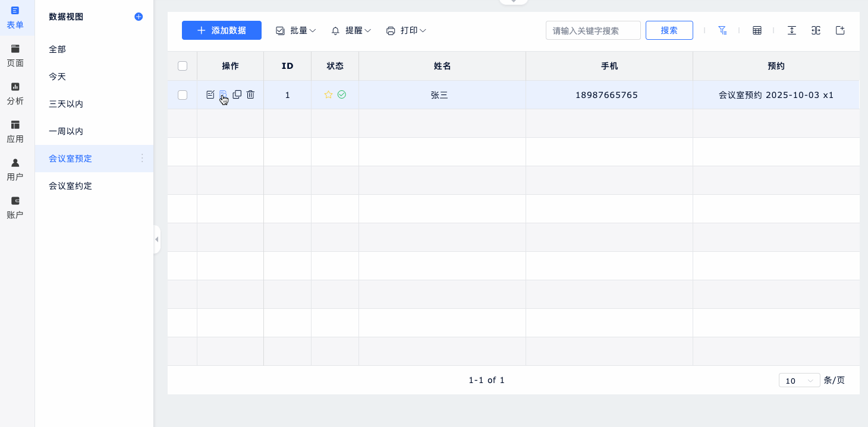Click the copy icon for 张三's record
The height and width of the screenshot is (427, 868).
pos(237,94)
